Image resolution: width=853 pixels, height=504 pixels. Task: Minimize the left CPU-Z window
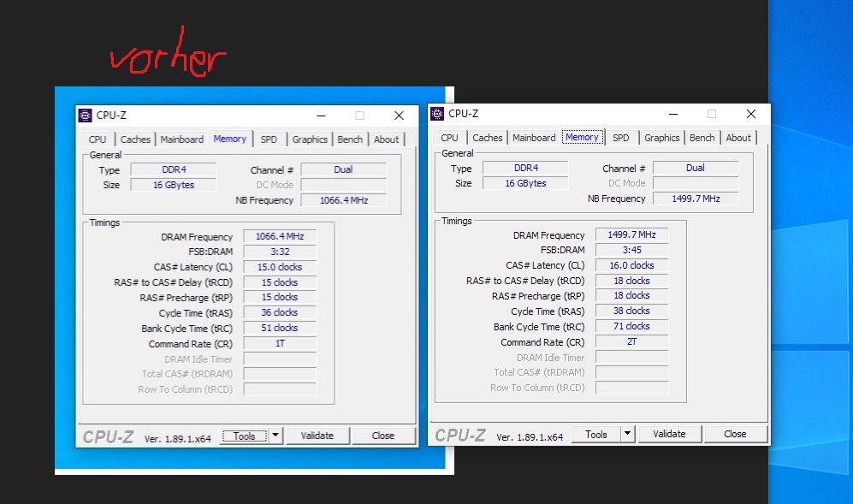pyautogui.click(x=322, y=116)
